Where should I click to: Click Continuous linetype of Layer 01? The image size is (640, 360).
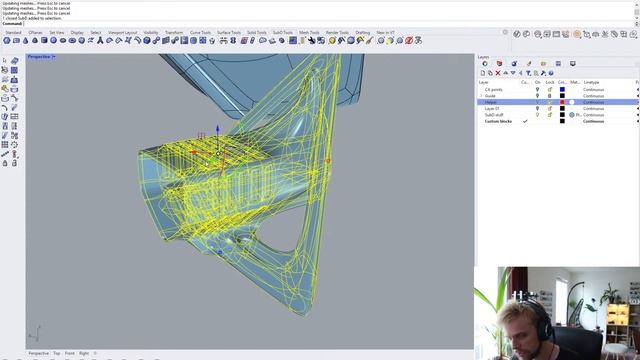point(593,109)
